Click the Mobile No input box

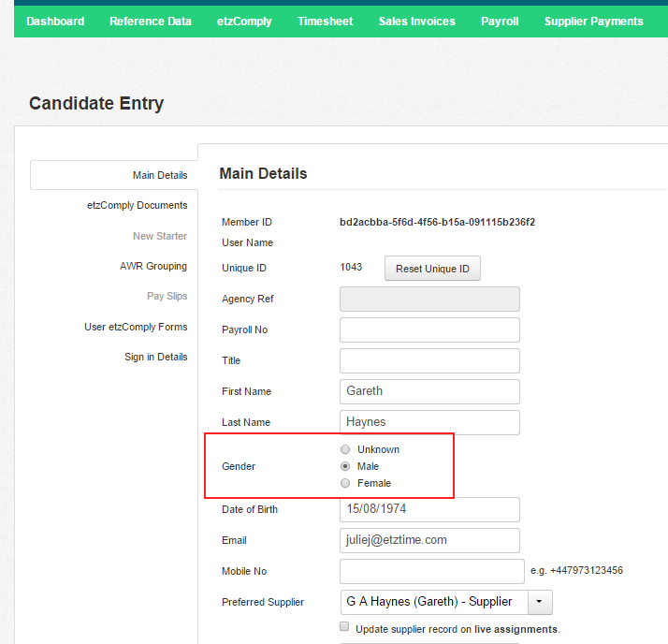[x=432, y=572]
